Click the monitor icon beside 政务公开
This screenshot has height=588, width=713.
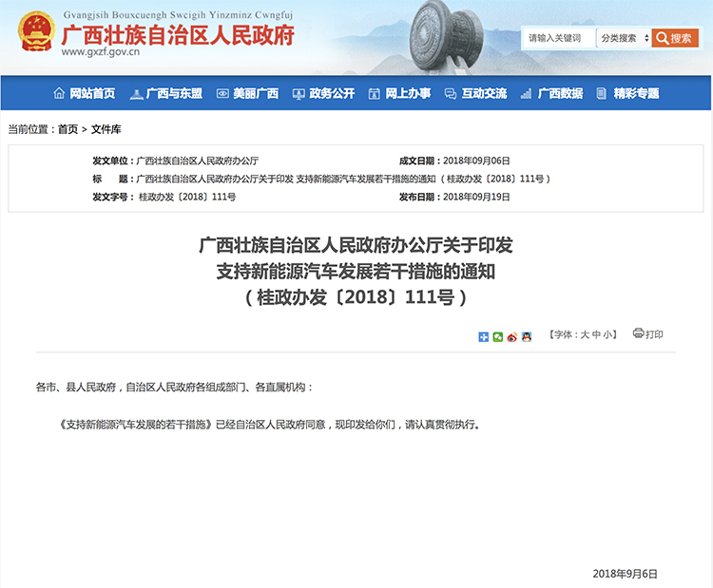point(299,94)
